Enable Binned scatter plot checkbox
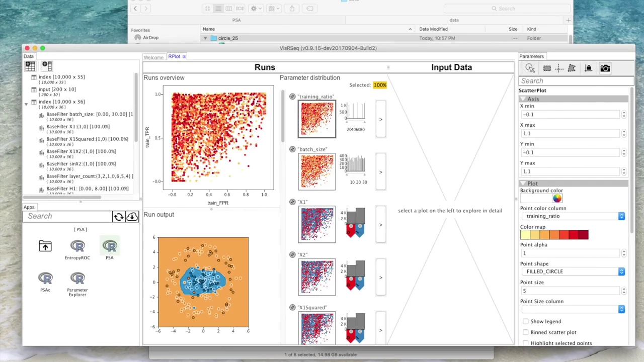644x362 pixels. (526, 332)
